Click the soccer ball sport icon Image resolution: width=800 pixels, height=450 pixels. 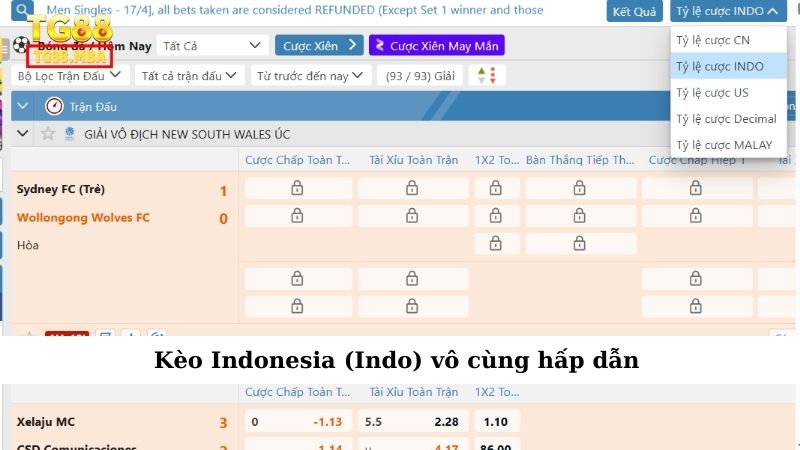[20, 45]
